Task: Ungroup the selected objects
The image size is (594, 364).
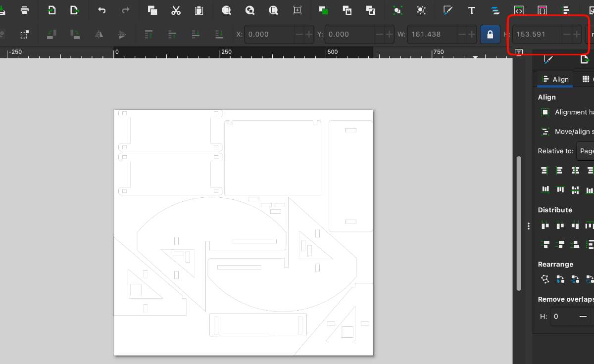Action: pyautogui.click(x=421, y=10)
